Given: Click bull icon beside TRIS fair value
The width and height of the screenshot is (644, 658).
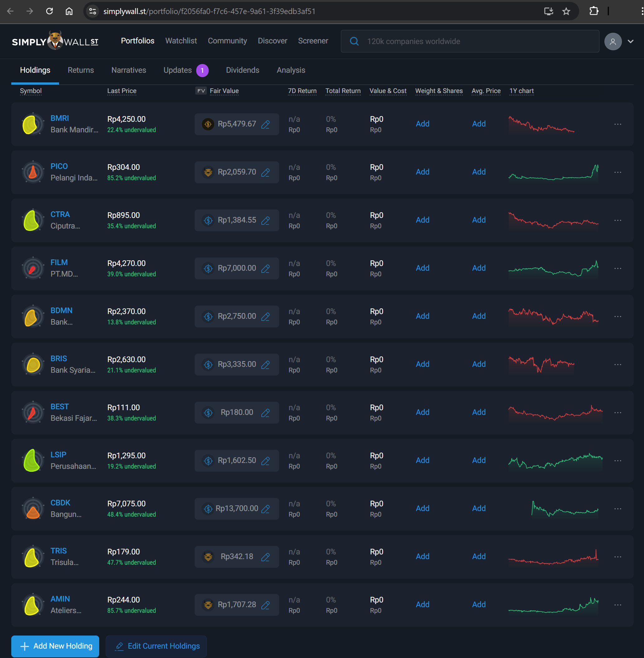Looking at the screenshot, I should (208, 557).
